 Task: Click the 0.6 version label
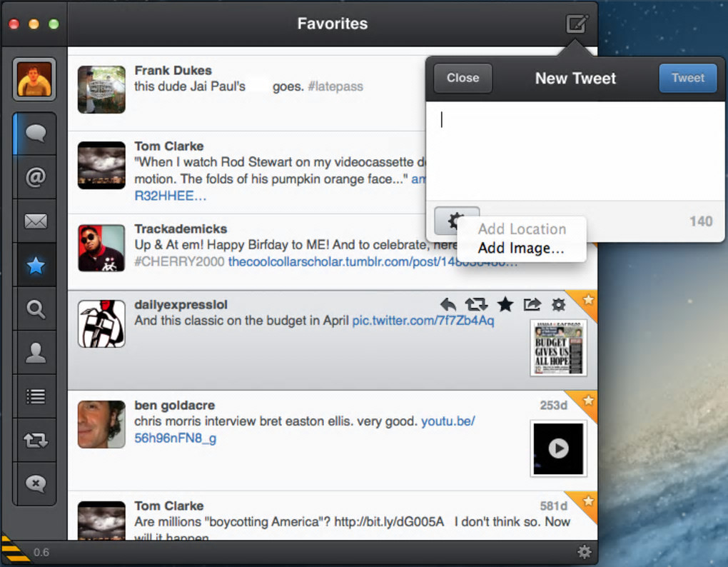pyautogui.click(x=41, y=552)
